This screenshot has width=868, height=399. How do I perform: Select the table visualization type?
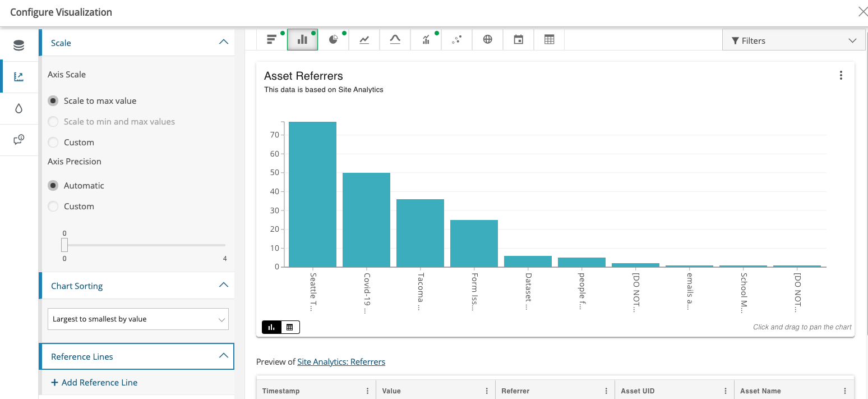pos(550,40)
